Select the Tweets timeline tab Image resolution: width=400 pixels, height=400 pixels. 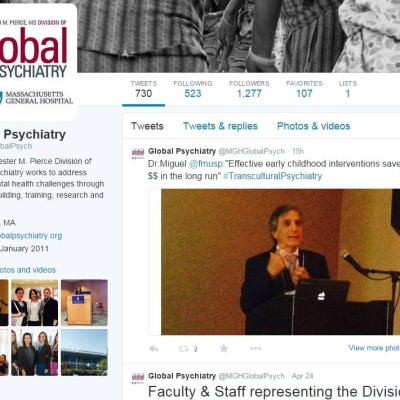tap(147, 126)
